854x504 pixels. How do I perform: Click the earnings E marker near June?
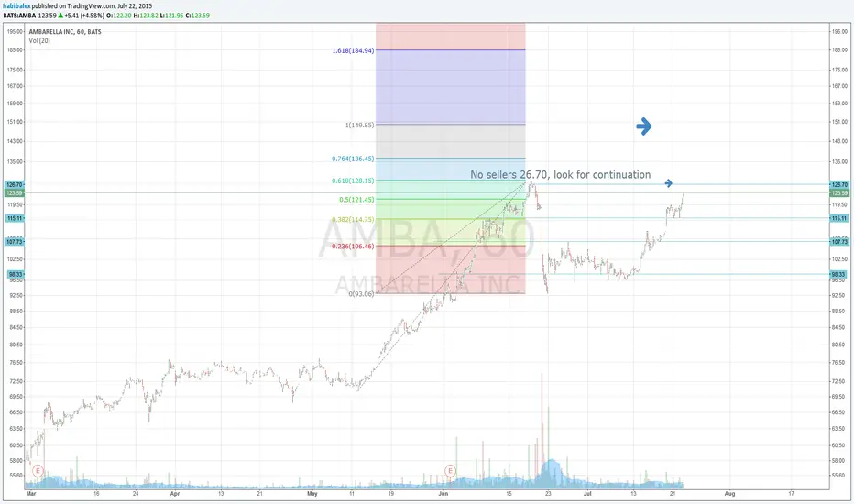click(x=450, y=470)
